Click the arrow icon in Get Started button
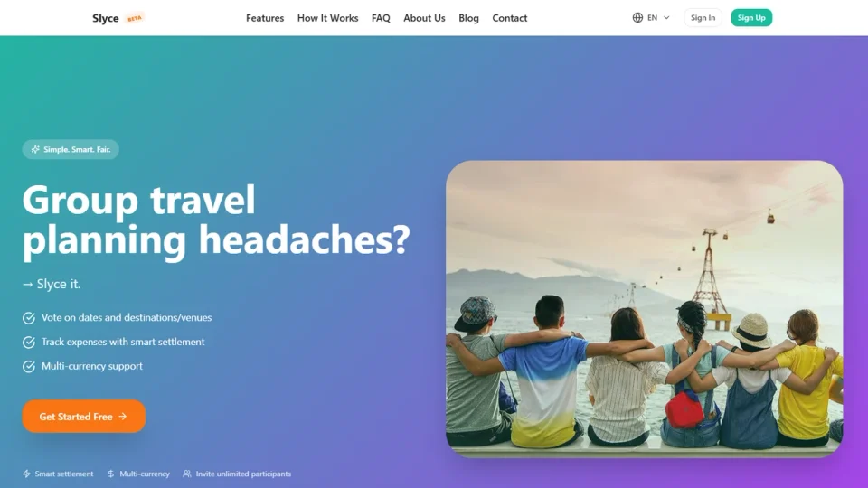 [x=123, y=417]
